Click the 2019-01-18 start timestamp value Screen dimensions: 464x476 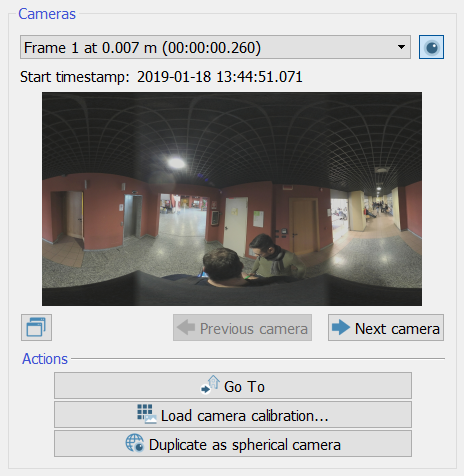coord(220,77)
